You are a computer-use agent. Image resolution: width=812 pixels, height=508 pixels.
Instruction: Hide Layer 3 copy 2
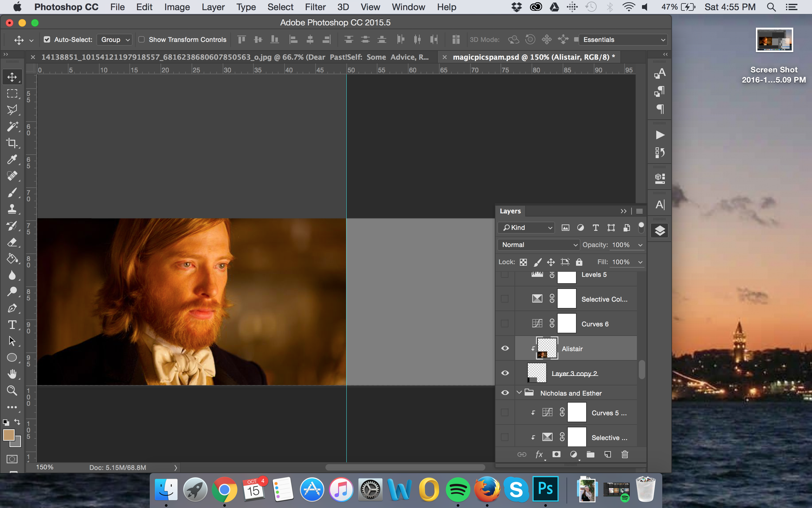pos(505,373)
